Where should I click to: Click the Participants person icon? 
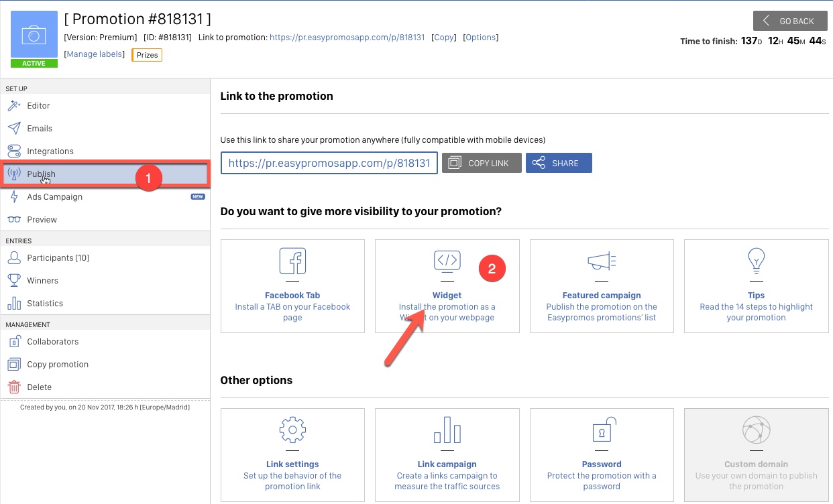14,258
